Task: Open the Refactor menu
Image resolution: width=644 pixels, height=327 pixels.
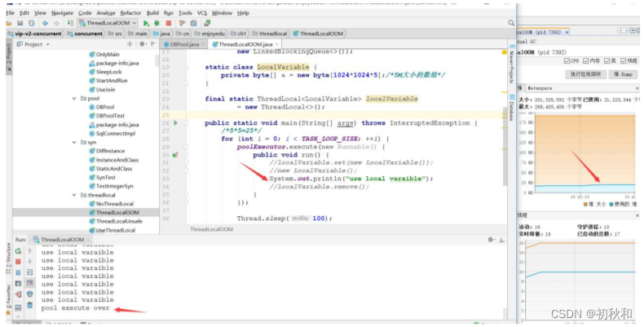Action: pos(130,13)
